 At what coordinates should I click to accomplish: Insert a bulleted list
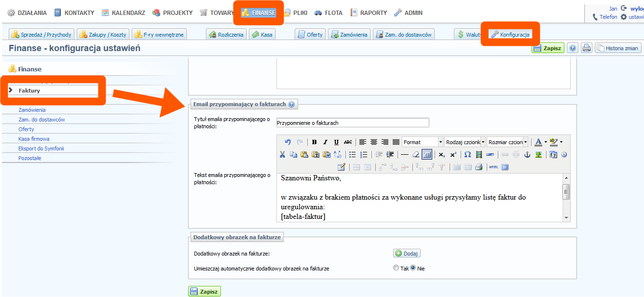tap(353, 155)
